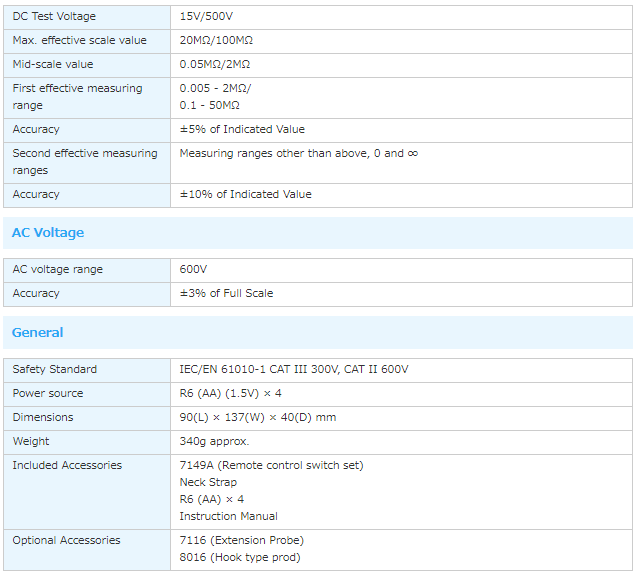Click the Power source label
The image size is (637, 575).
48,394
